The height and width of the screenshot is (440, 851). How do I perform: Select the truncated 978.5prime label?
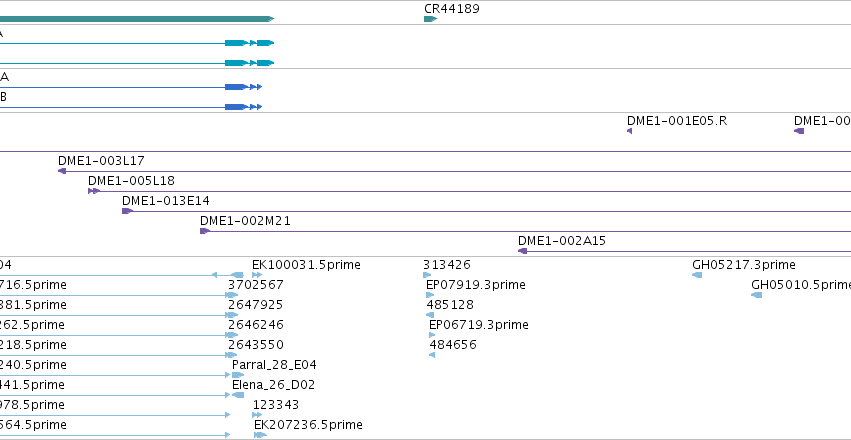pos(32,405)
